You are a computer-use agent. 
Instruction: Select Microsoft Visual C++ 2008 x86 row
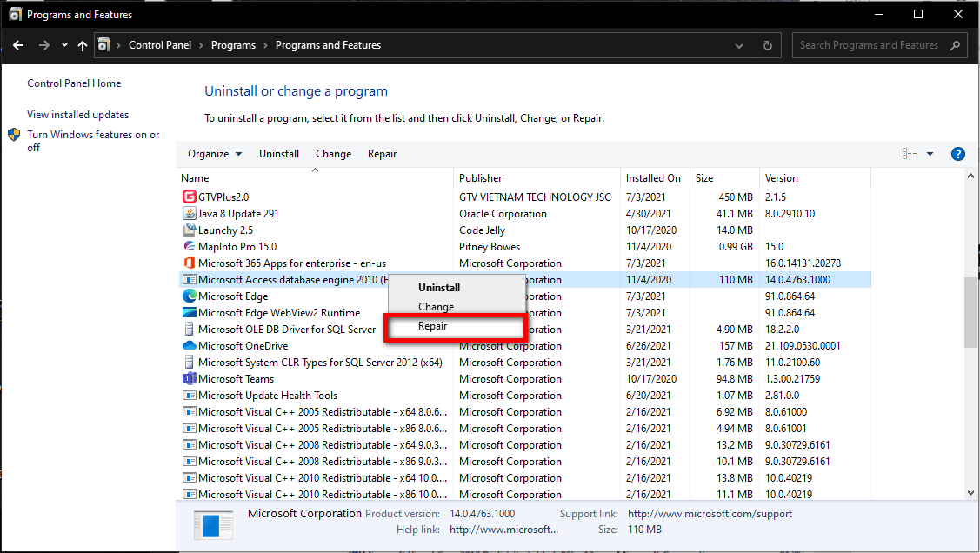[525, 462]
